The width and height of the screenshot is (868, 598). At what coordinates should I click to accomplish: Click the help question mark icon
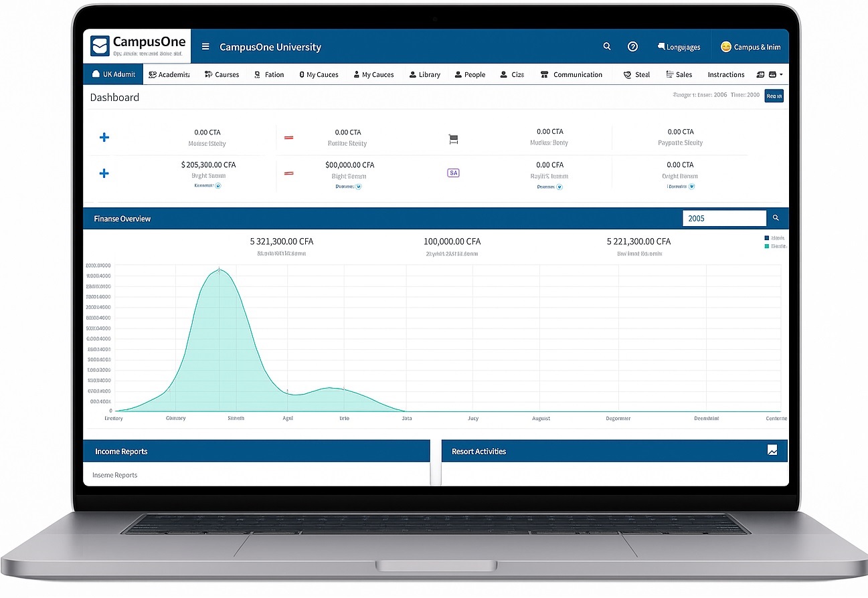(x=632, y=46)
